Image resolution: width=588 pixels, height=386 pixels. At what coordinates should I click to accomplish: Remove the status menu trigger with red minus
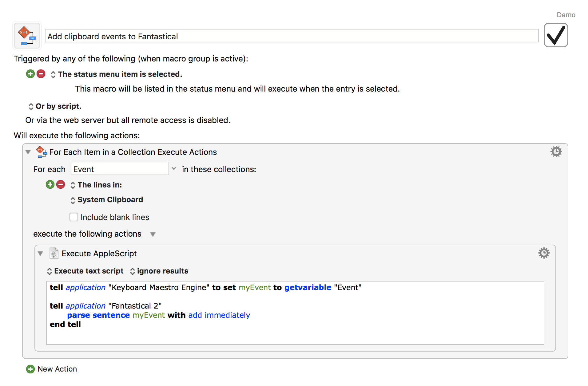pyautogui.click(x=41, y=74)
